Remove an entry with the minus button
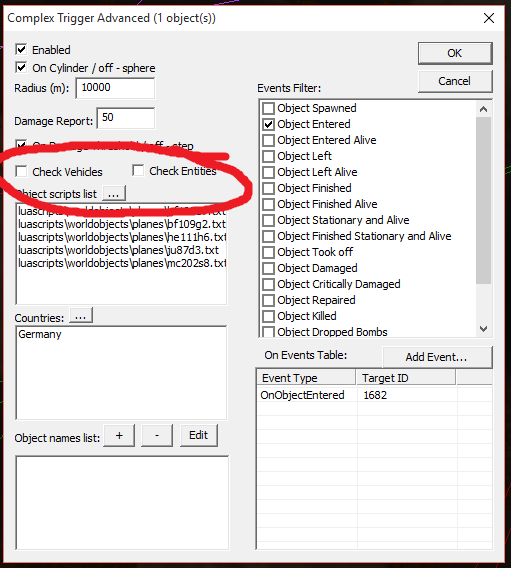511x568 pixels. pos(157,435)
